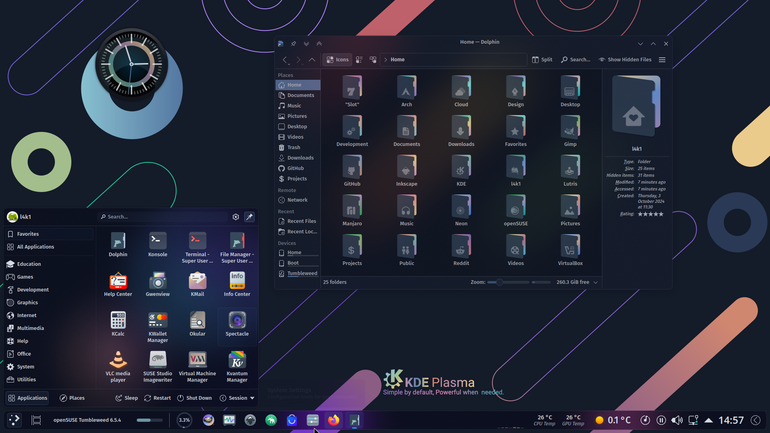Screen dimensions: 770x433
Task: Switch Dolphin to details view mode
Action: [373, 59]
